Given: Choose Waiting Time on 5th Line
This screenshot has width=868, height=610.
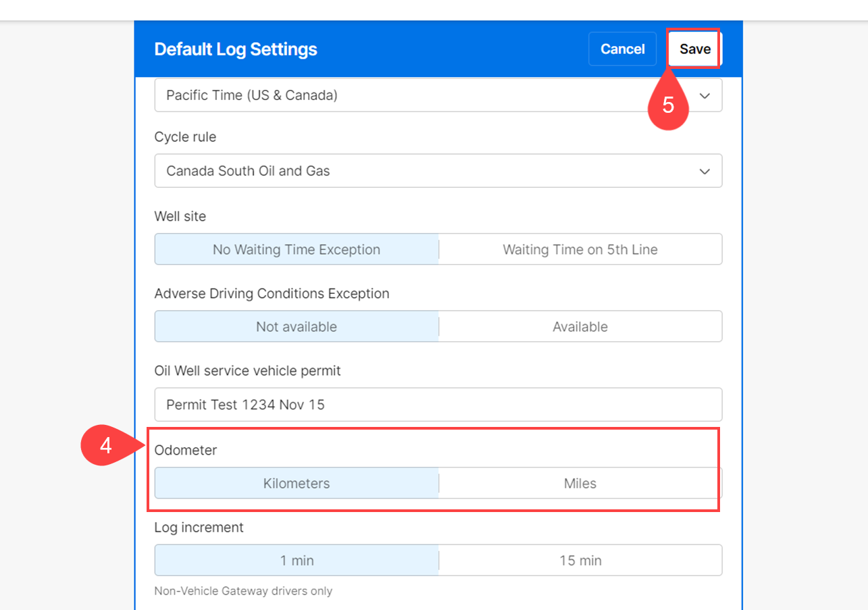Looking at the screenshot, I should (580, 249).
